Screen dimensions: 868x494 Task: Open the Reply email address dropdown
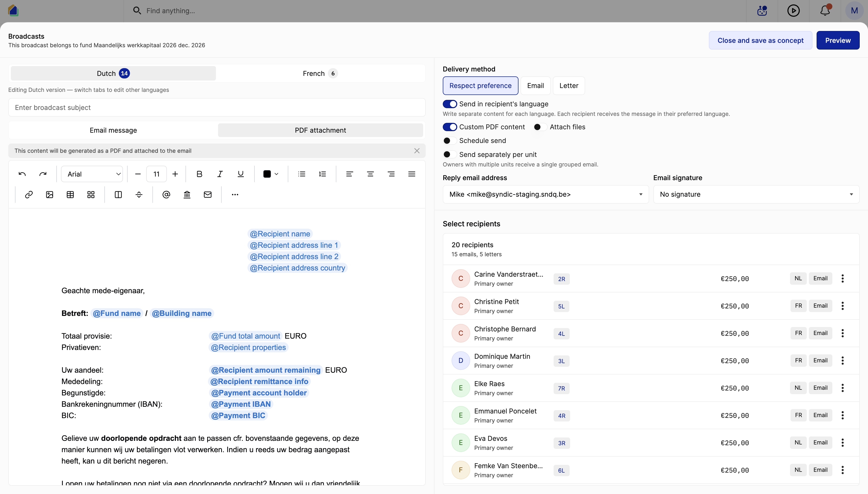pos(545,194)
